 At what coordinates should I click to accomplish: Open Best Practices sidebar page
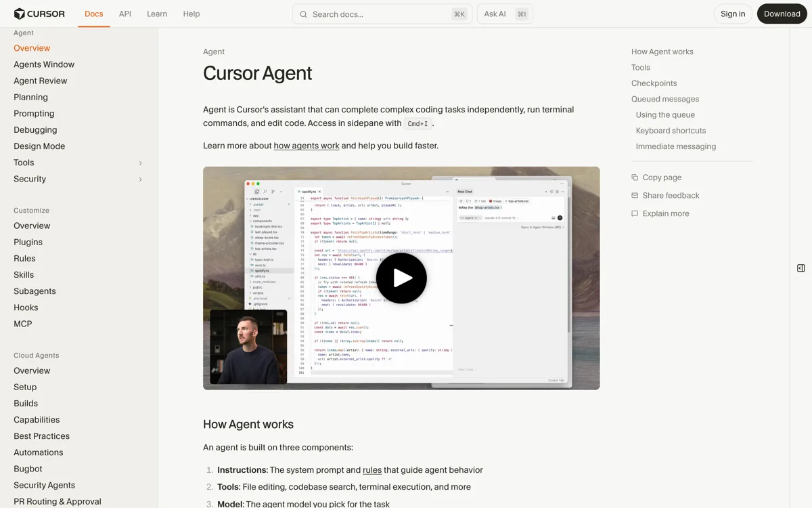point(41,436)
